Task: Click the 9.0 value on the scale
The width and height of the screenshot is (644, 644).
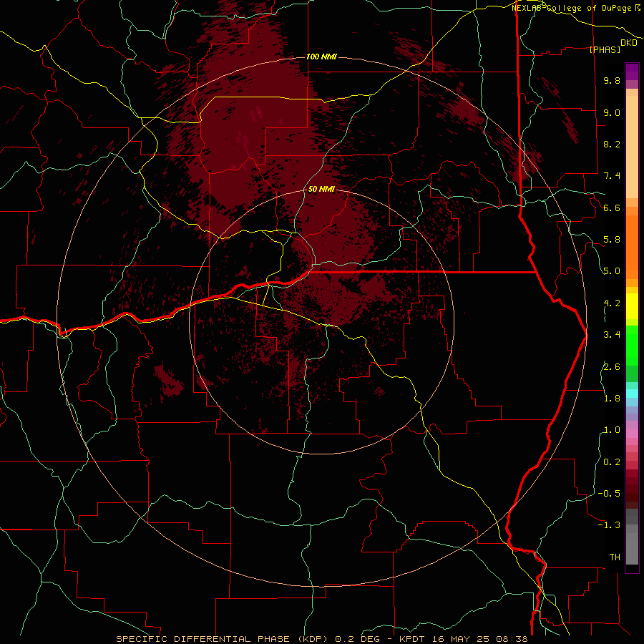Action: [612, 112]
